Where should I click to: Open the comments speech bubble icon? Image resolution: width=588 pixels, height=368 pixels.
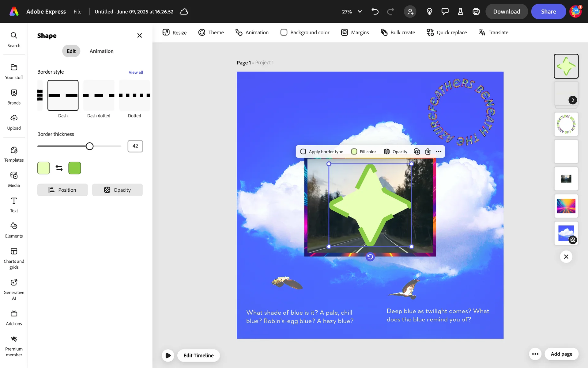point(445,12)
